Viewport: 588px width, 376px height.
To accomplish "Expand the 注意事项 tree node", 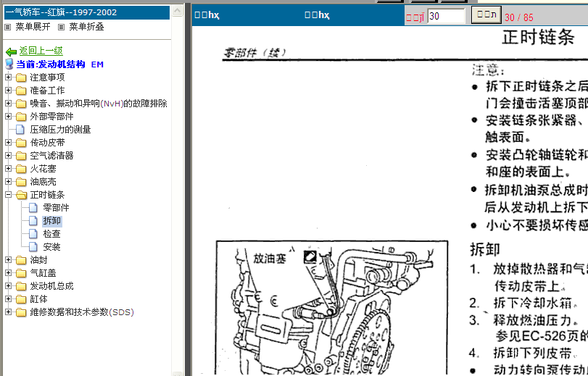I will point(8,78).
